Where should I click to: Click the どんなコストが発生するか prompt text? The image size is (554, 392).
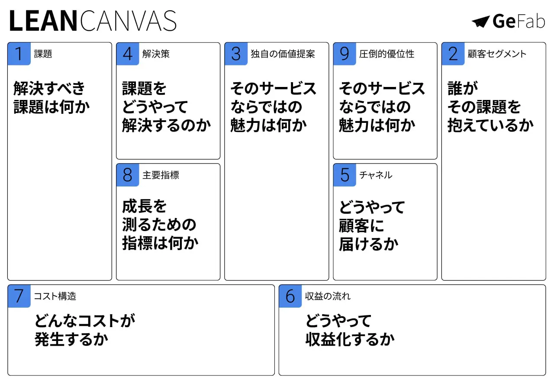(84, 330)
